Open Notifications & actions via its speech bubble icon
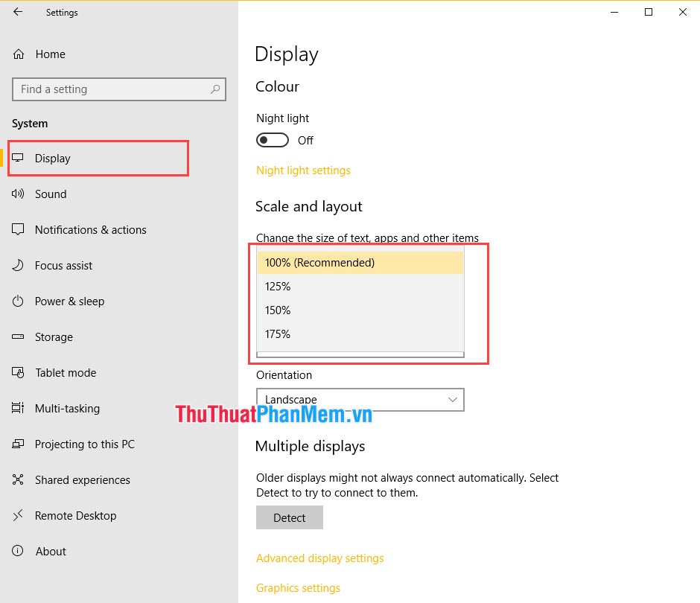Image resolution: width=700 pixels, height=603 pixels. [x=18, y=229]
